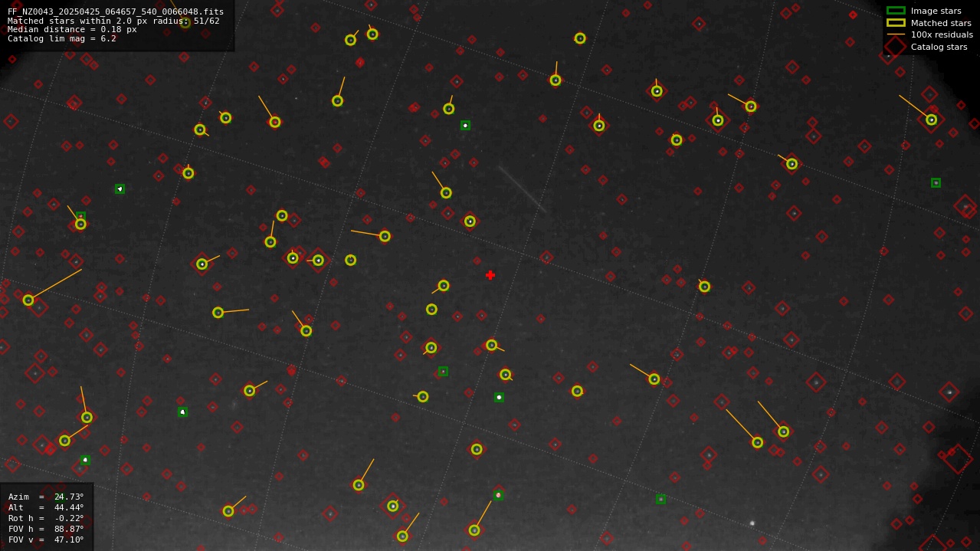The image size is (980, 551).
Task: Select the 'Catalog stars' legend label
Action: 939,47
